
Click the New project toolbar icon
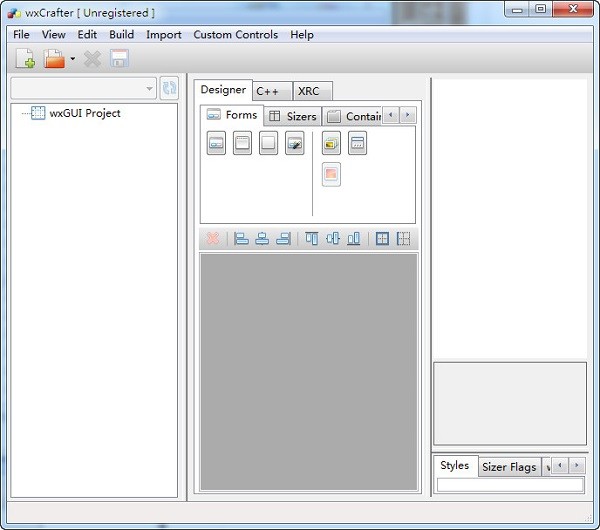pos(25,60)
